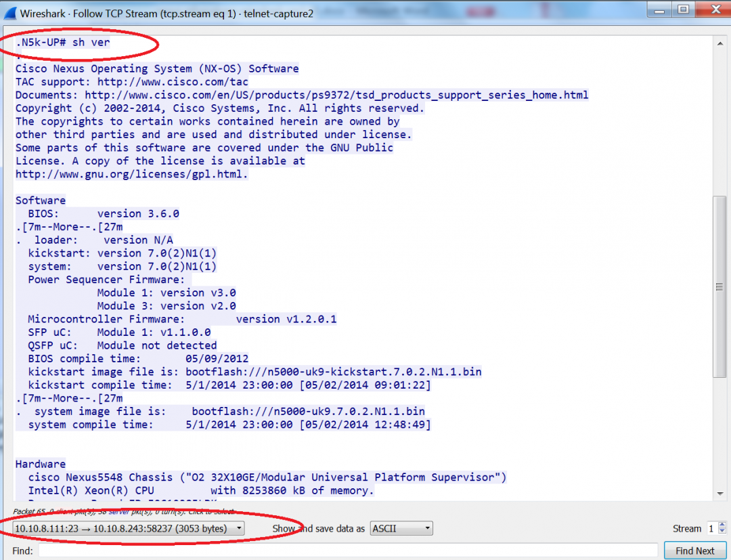Decrement the Stream number with down arrow
The width and height of the screenshot is (731, 560).
pyautogui.click(x=721, y=532)
